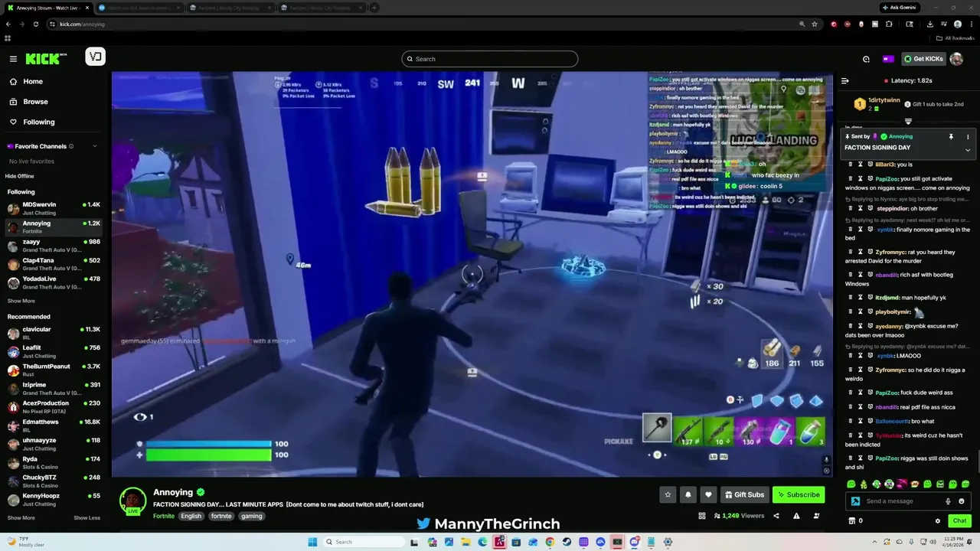This screenshot has width=980, height=551.
Task: Open the emoji picker in chat input
Action: click(x=962, y=501)
